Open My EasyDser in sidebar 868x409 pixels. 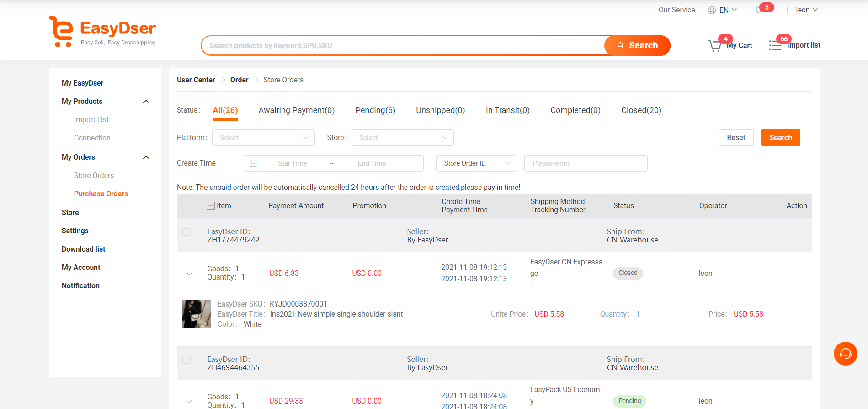tap(83, 83)
